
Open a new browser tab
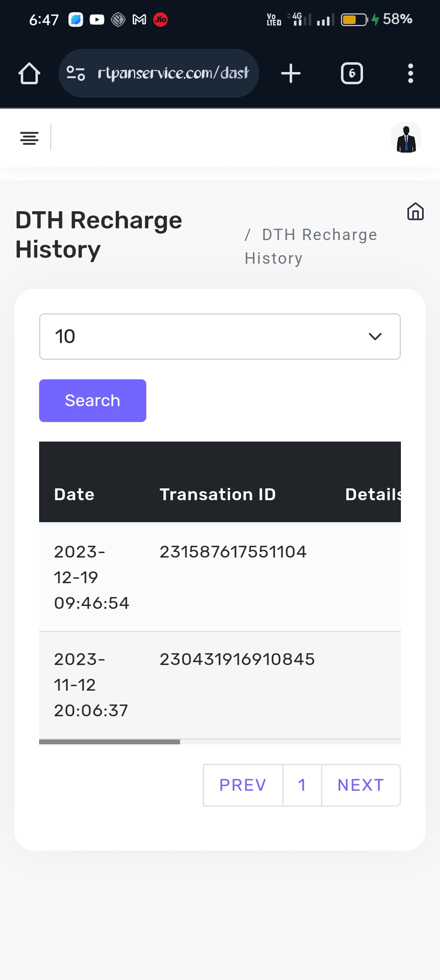tap(291, 74)
